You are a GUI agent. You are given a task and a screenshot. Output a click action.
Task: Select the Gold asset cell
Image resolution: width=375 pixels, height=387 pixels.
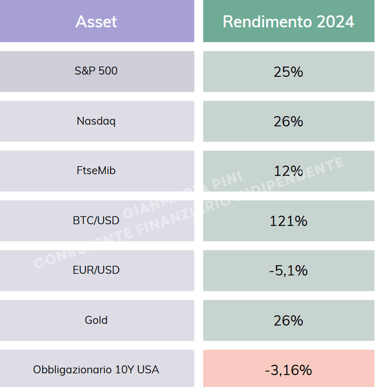[97, 320]
